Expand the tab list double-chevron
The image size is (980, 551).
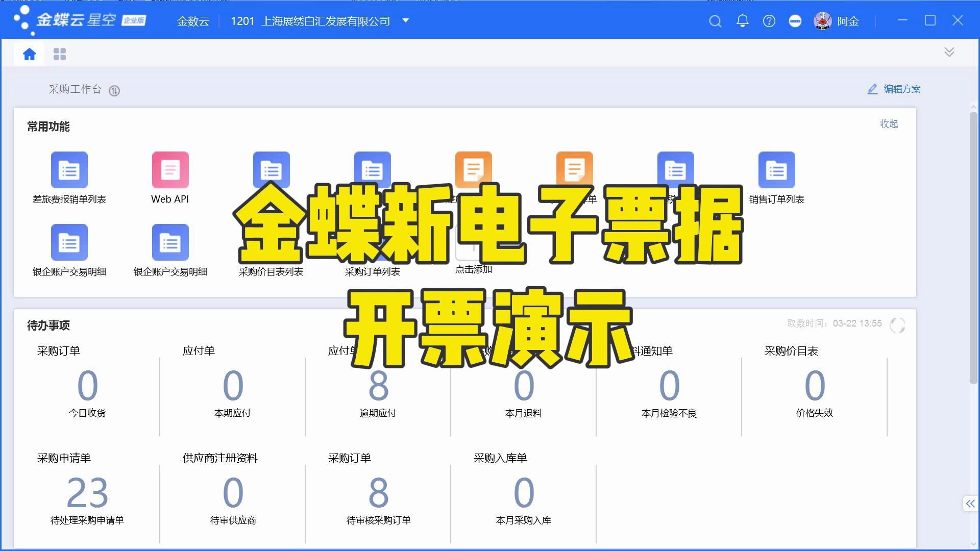point(949,52)
